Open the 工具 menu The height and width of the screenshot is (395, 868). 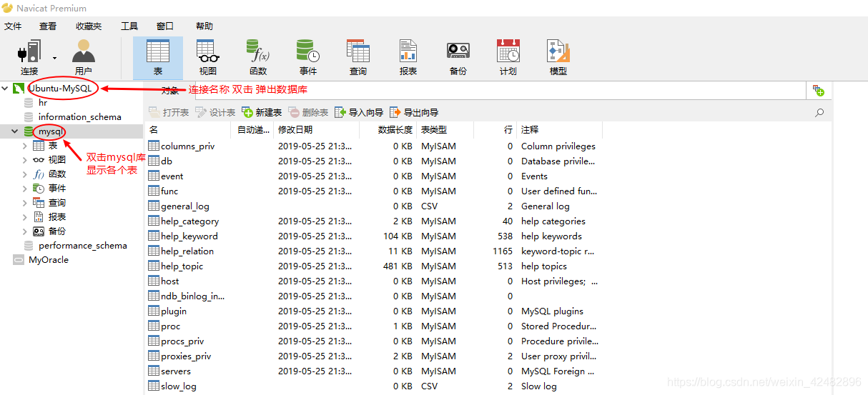coord(129,26)
